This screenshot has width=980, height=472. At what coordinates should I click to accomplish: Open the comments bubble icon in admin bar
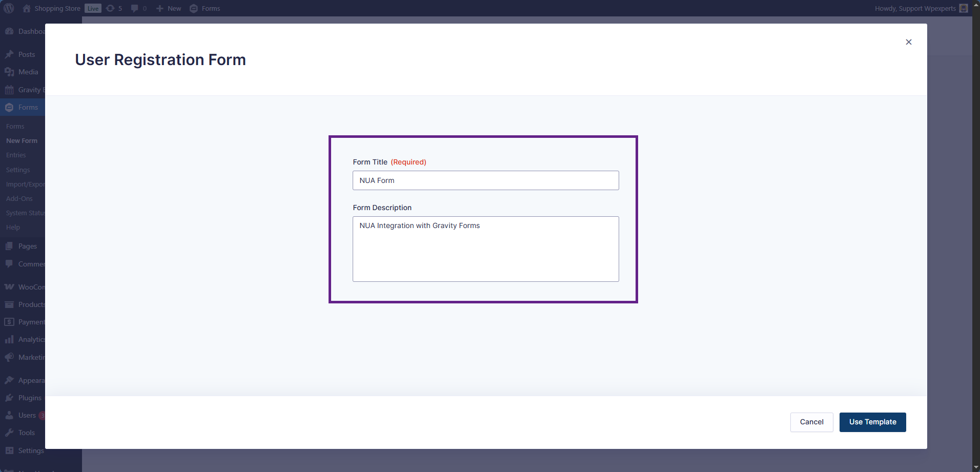click(134, 8)
